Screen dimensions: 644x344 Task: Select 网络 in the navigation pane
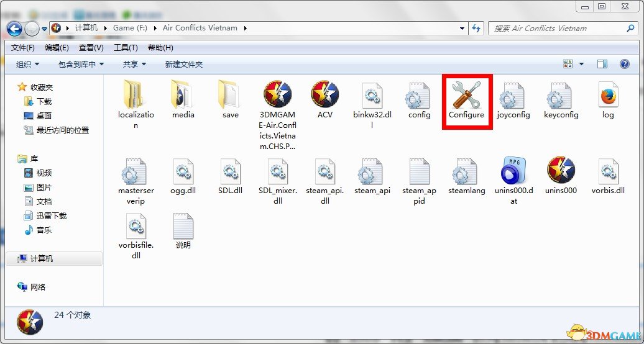click(37, 287)
